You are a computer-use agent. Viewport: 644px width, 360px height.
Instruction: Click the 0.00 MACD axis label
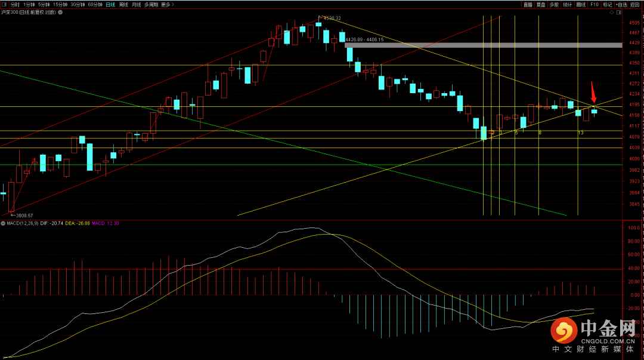[635, 295]
